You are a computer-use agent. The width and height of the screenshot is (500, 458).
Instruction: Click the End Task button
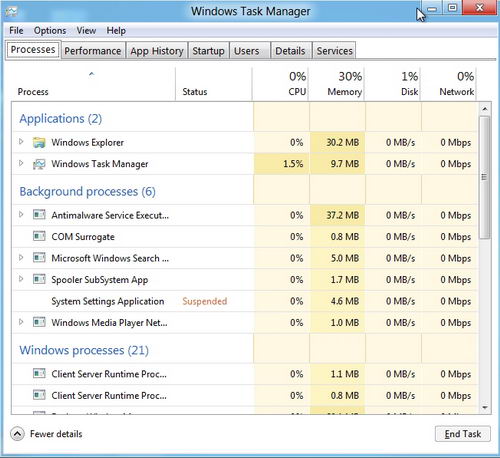pyautogui.click(x=463, y=434)
